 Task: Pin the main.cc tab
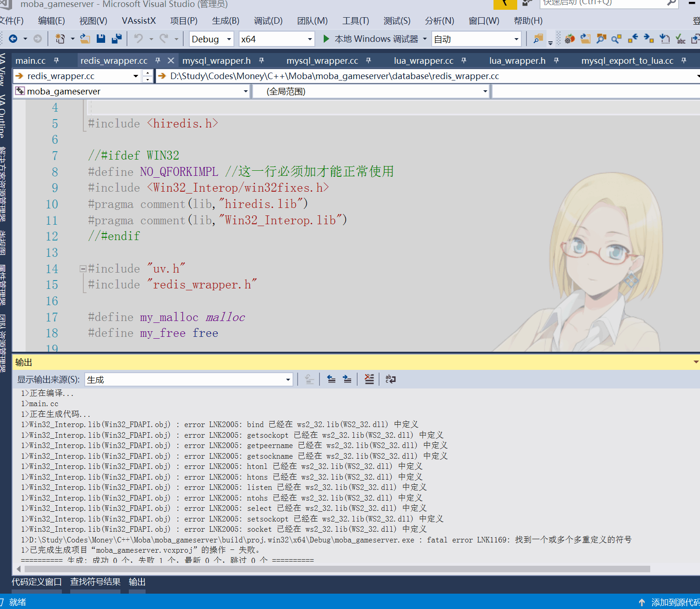[x=56, y=60]
